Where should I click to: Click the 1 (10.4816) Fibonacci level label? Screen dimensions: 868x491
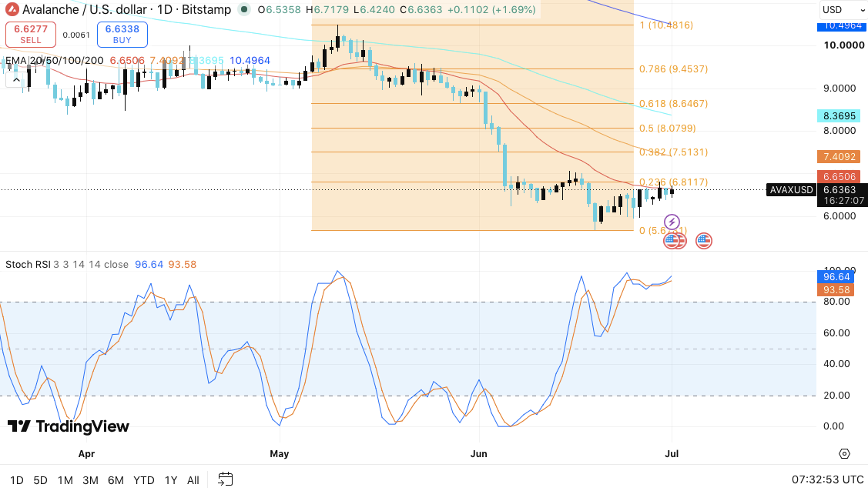[x=666, y=25]
